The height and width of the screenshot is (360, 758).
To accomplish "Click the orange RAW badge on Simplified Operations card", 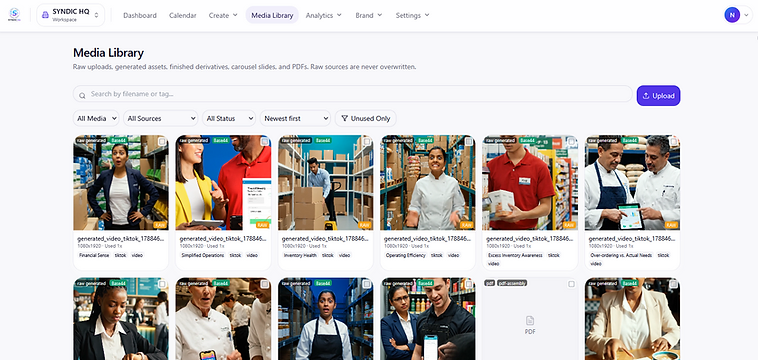I will click(262, 225).
